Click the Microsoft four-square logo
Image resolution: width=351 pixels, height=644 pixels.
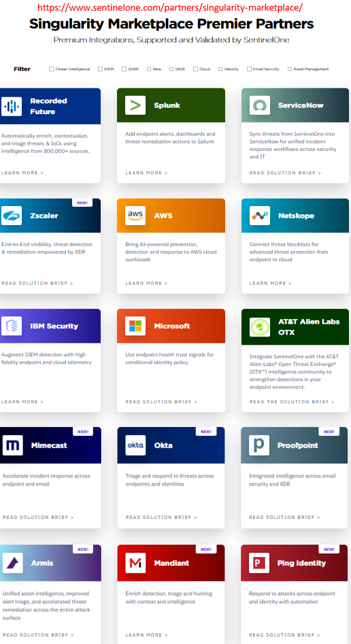point(135,326)
